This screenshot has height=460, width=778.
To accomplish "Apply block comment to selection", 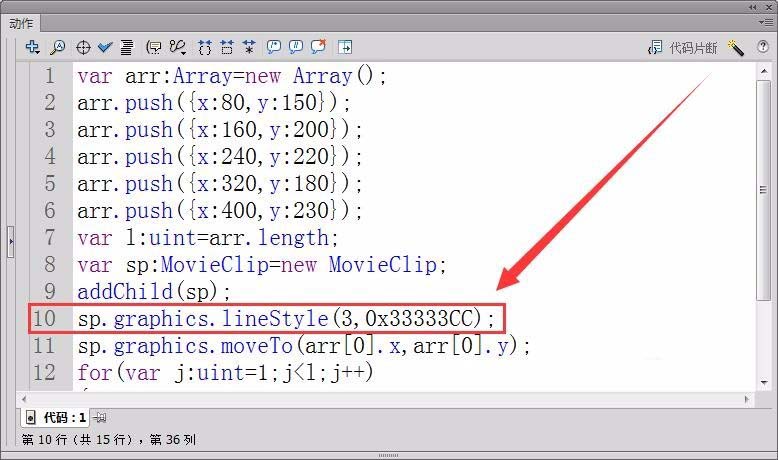I will click(273, 47).
